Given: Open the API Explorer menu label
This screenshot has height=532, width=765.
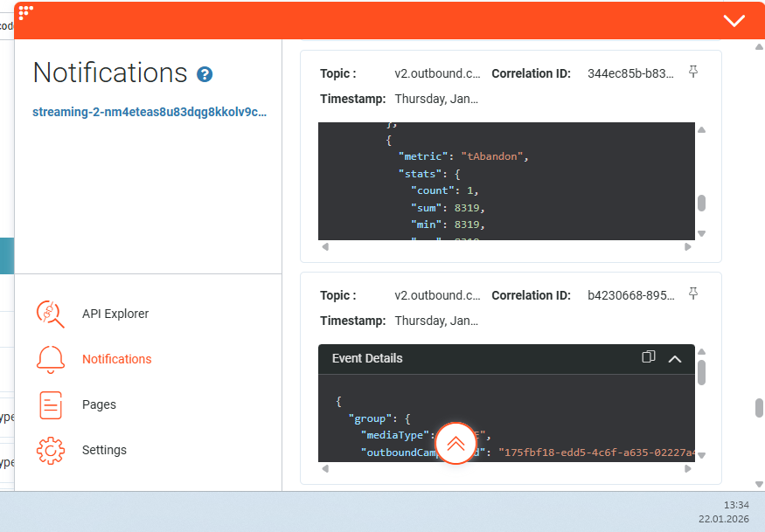Looking at the screenshot, I should (115, 314).
